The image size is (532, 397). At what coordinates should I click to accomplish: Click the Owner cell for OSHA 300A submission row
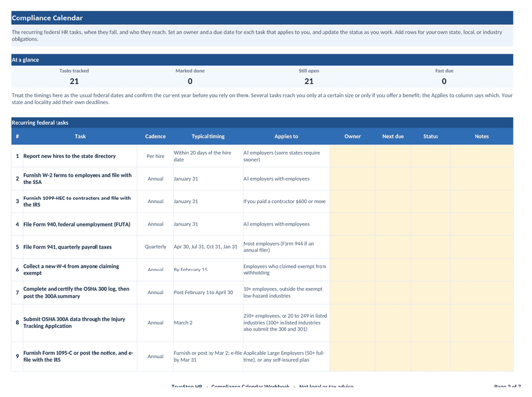(352, 322)
